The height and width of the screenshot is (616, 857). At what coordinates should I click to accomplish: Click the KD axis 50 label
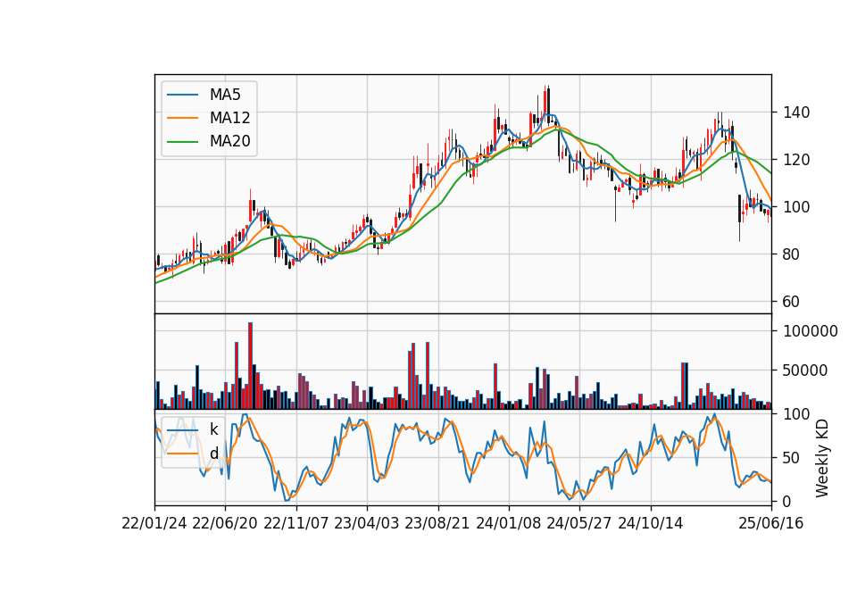click(x=791, y=458)
